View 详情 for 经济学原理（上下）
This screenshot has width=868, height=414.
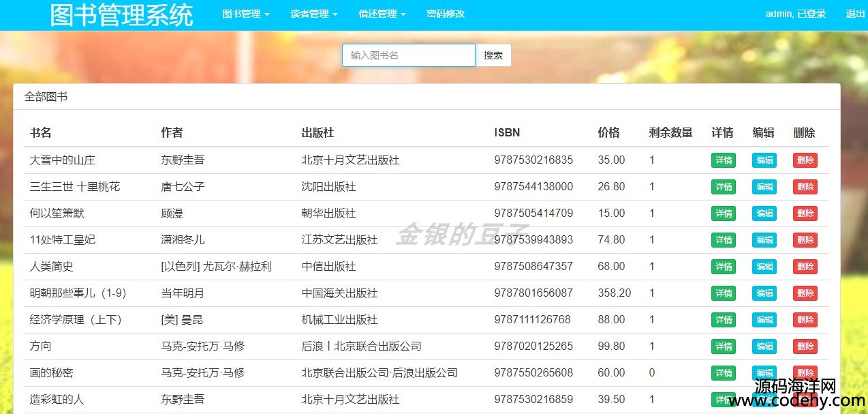(724, 320)
